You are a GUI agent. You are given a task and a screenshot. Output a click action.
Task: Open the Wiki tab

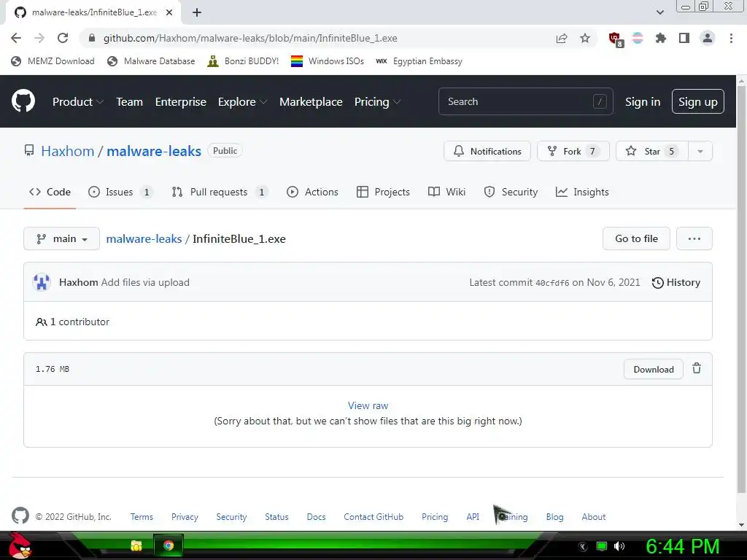(x=447, y=192)
